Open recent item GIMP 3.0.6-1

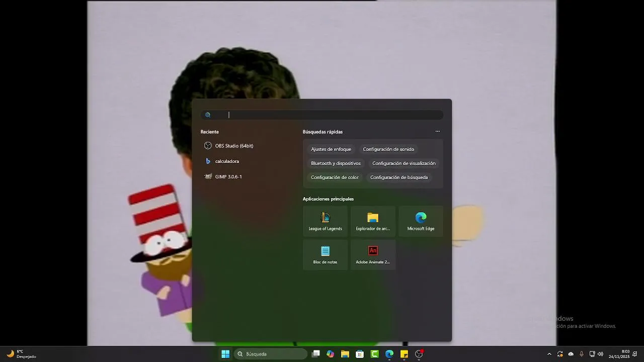pos(223,177)
